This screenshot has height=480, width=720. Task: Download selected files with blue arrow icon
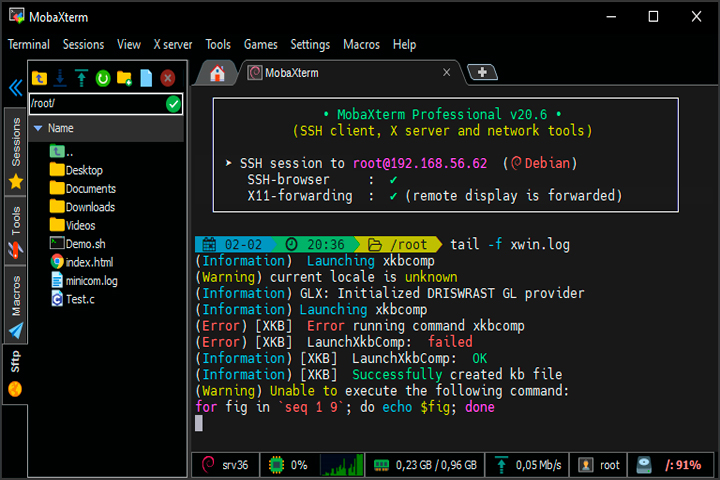60,78
